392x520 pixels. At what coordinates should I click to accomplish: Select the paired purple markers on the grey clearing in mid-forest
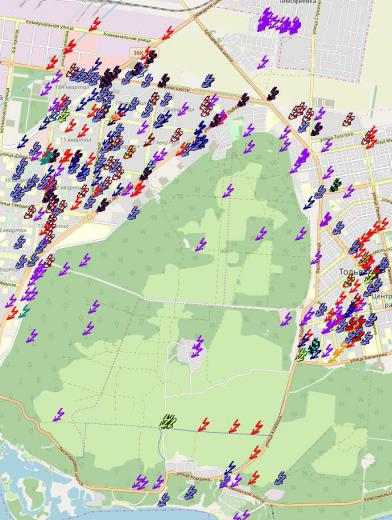[x=198, y=347]
